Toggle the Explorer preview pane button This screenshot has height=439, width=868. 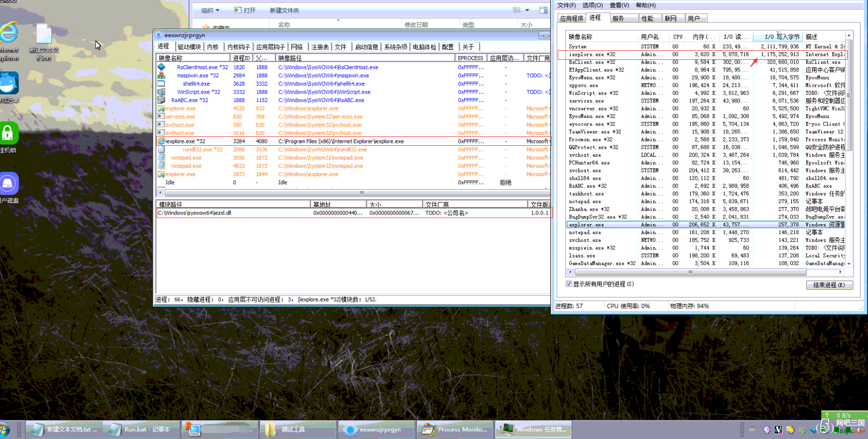[x=543, y=10]
